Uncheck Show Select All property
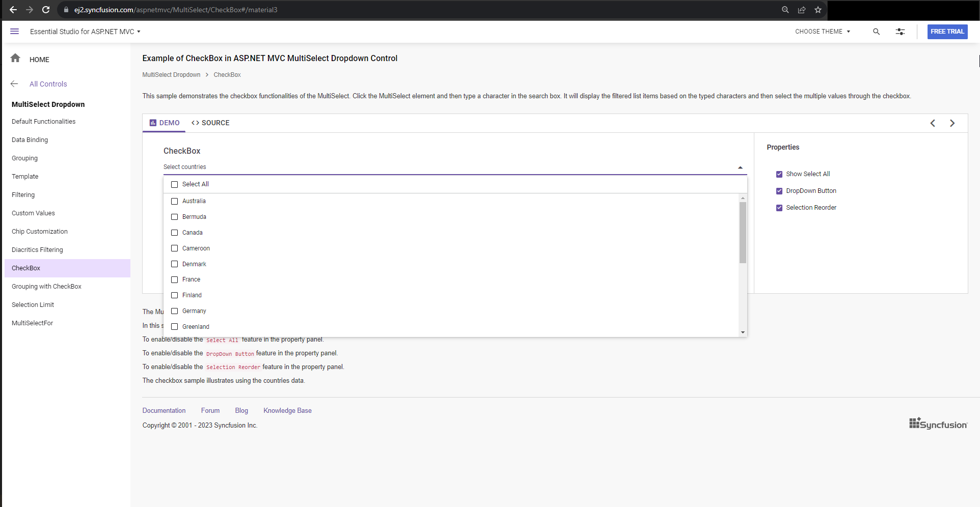Viewport: 980px width, 507px height. [779, 174]
